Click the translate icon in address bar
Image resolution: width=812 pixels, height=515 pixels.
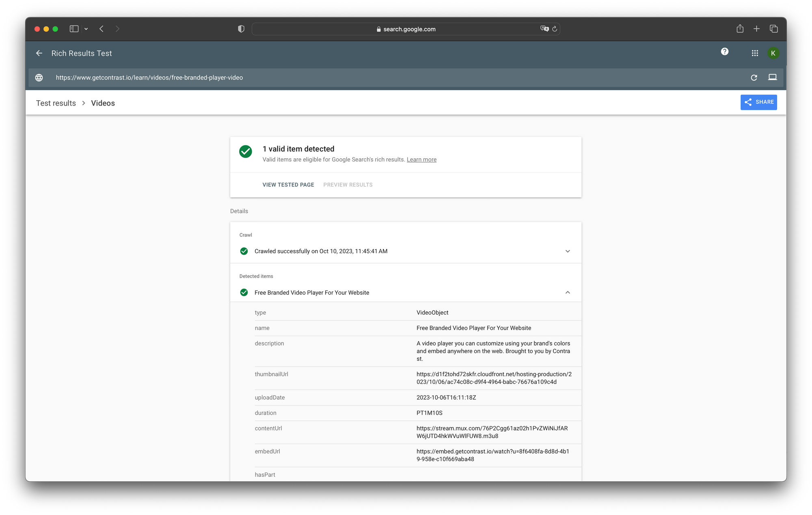pyautogui.click(x=544, y=29)
